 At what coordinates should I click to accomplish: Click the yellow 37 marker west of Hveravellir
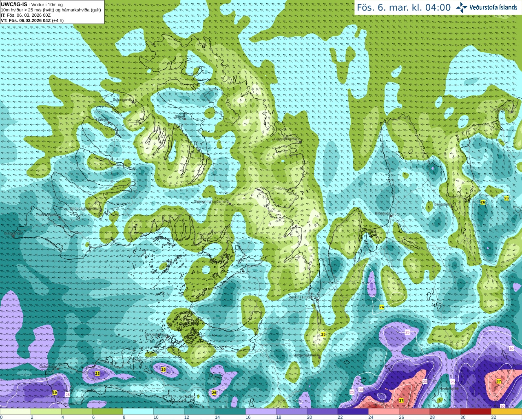[401, 401]
